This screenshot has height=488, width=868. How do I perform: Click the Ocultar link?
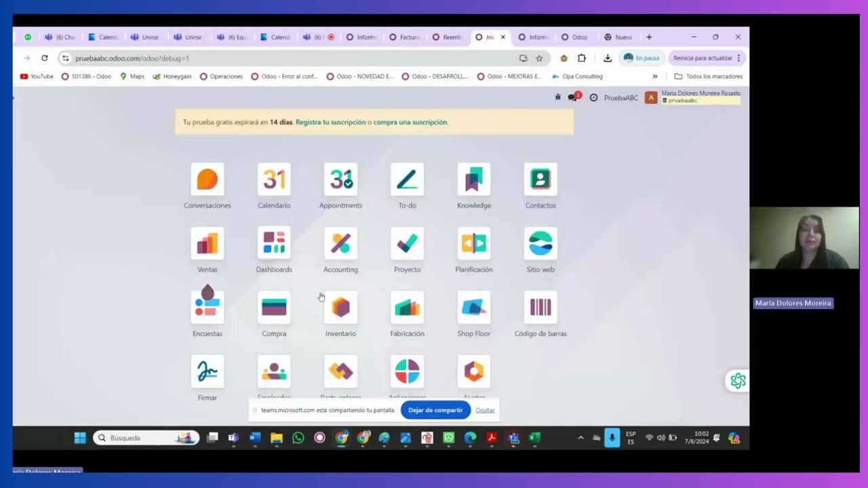(485, 410)
